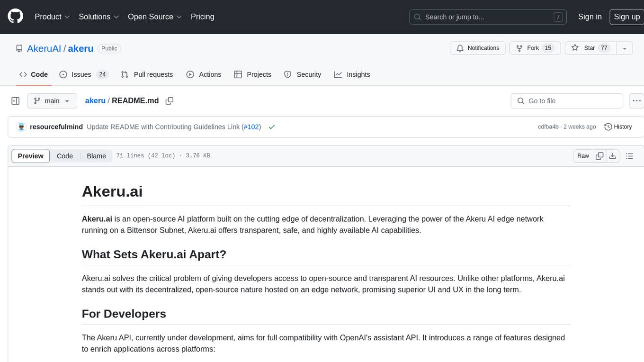Copy the raw file contents

point(599,156)
